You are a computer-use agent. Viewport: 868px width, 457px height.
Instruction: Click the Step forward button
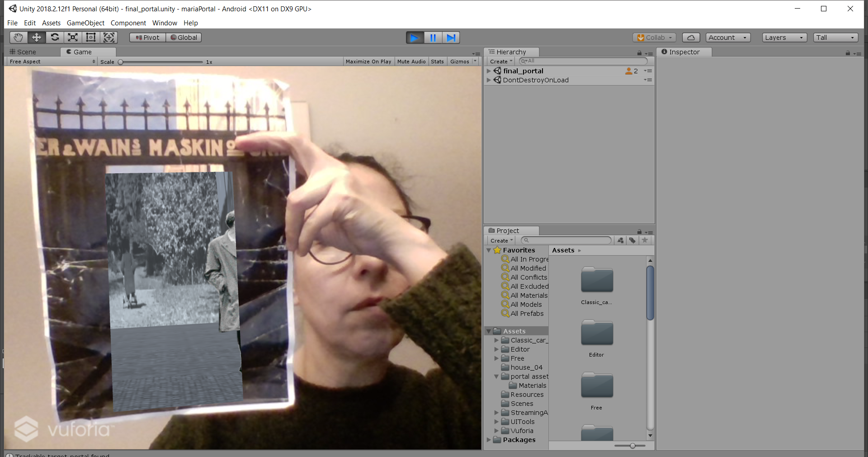point(451,38)
